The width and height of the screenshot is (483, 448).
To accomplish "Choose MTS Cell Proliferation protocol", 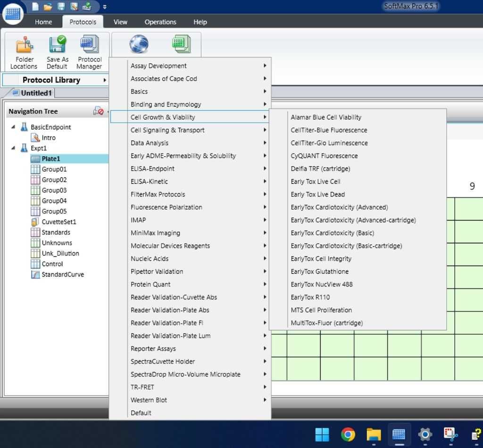I will click(358, 310).
